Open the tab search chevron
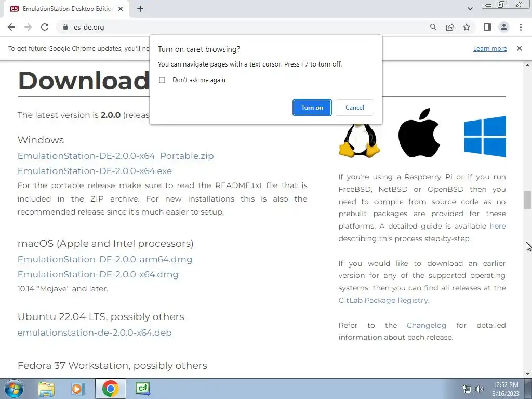 [x=470, y=9]
